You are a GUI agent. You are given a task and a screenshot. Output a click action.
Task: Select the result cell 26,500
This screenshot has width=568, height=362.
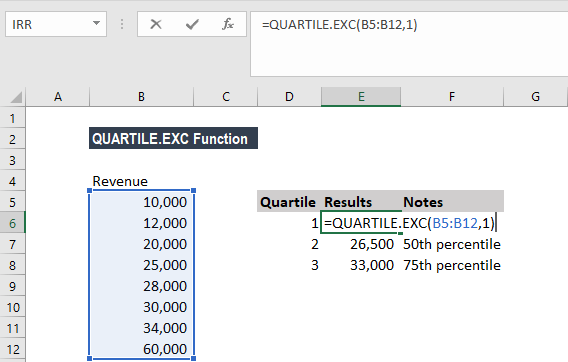pos(361,244)
